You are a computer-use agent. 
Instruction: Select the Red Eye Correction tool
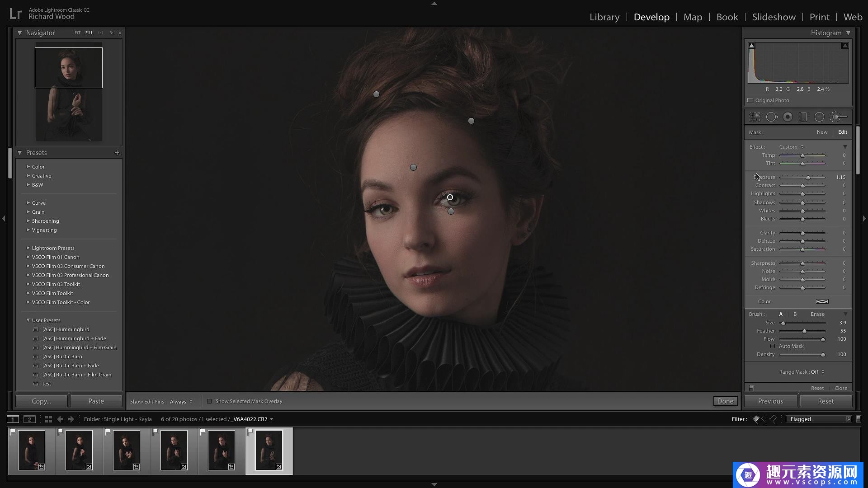click(x=788, y=117)
